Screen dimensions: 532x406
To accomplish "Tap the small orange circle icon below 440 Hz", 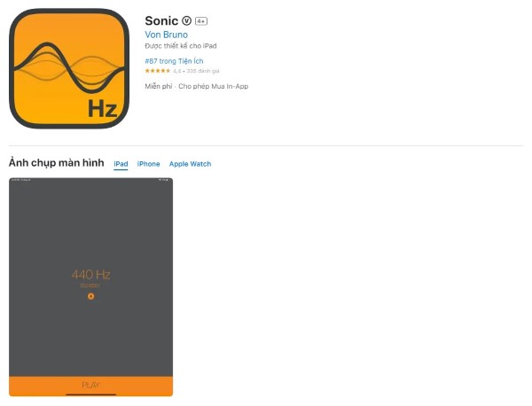I will (x=90, y=296).
